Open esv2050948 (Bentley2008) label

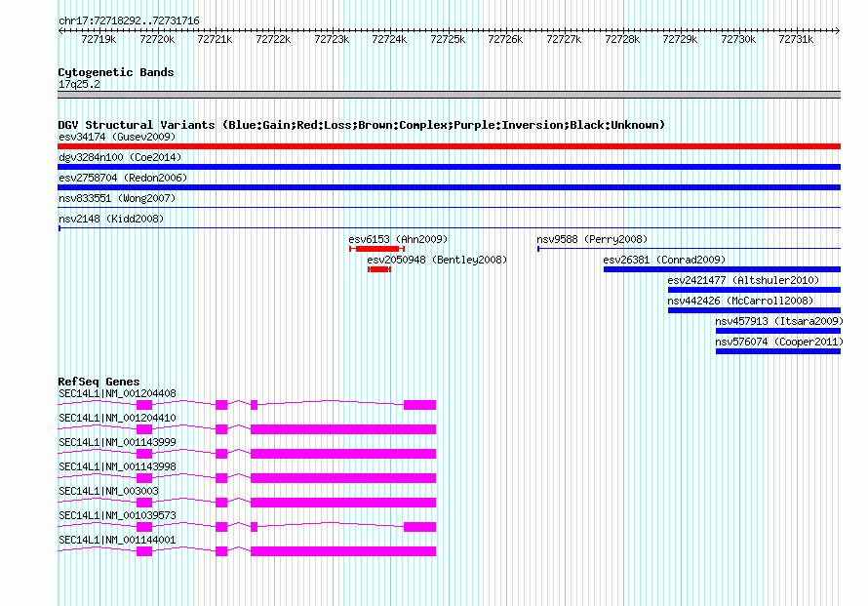(x=437, y=260)
